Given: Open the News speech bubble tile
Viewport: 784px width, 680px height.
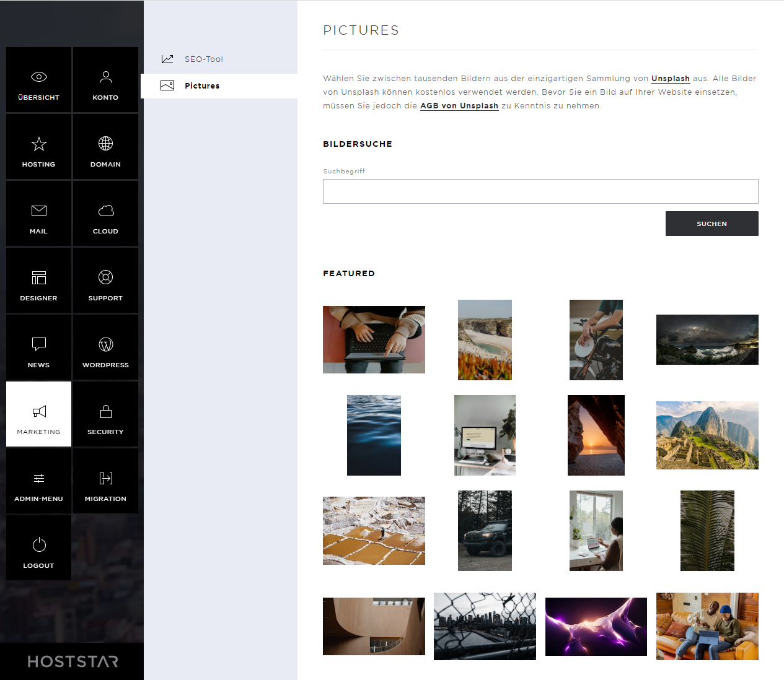Looking at the screenshot, I should (x=38, y=347).
